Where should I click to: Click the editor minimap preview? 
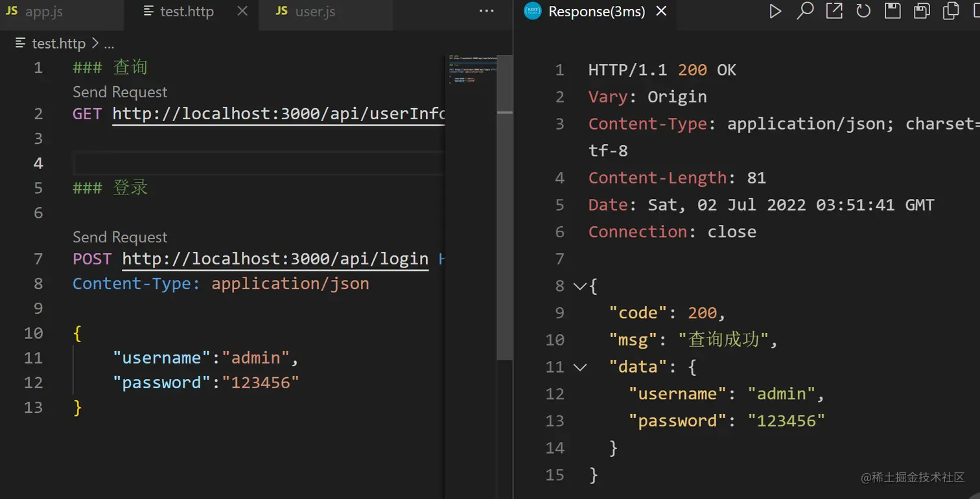coord(472,70)
